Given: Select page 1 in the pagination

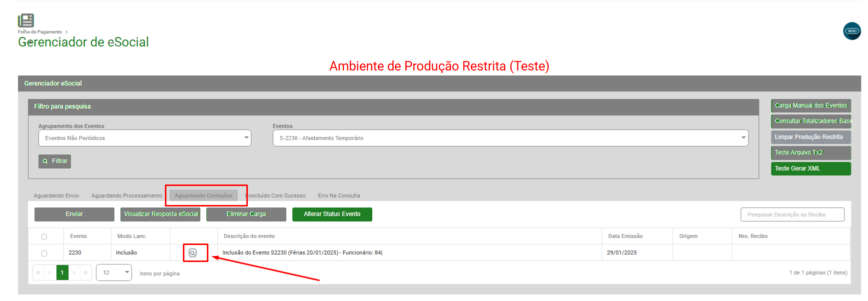Looking at the screenshot, I should [62, 272].
